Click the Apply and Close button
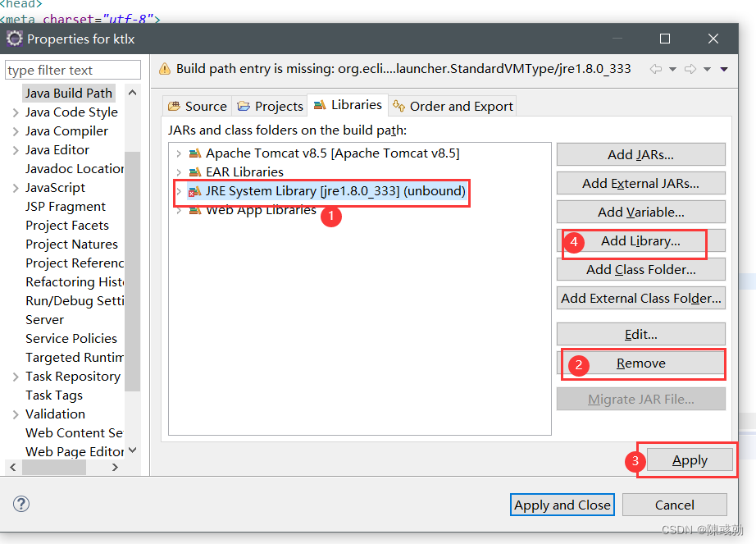The width and height of the screenshot is (756, 544). click(x=562, y=505)
